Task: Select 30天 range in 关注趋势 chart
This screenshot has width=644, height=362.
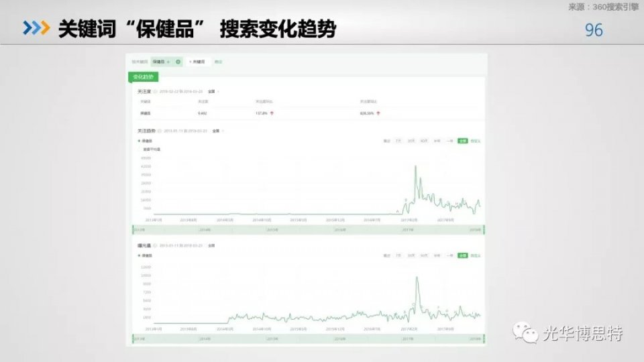Action: (x=411, y=141)
